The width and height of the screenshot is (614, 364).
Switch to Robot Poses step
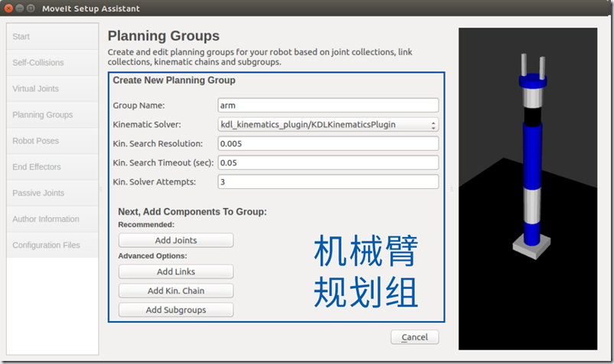point(53,141)
